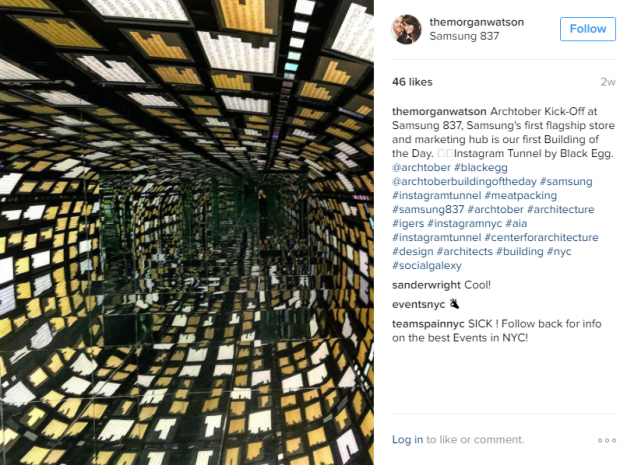This screenshot has height=465, width=634.
Task: Click the Log in link
Action: [407, 440]
